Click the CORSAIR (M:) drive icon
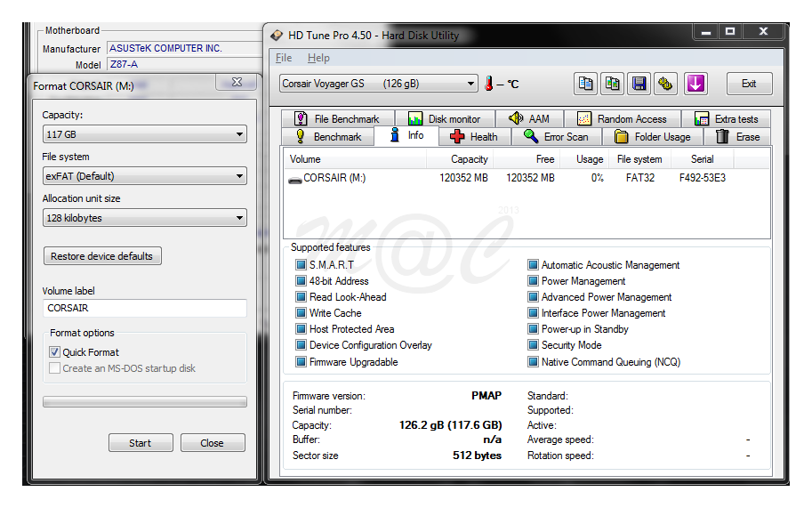Screen dimensions: 812x508 (x=295, y=180)
